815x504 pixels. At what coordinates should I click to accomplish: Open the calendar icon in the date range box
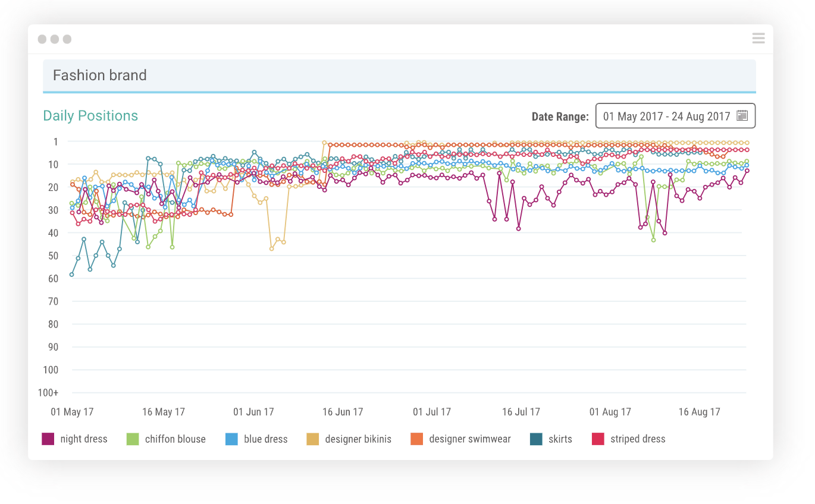coord(742,116)
